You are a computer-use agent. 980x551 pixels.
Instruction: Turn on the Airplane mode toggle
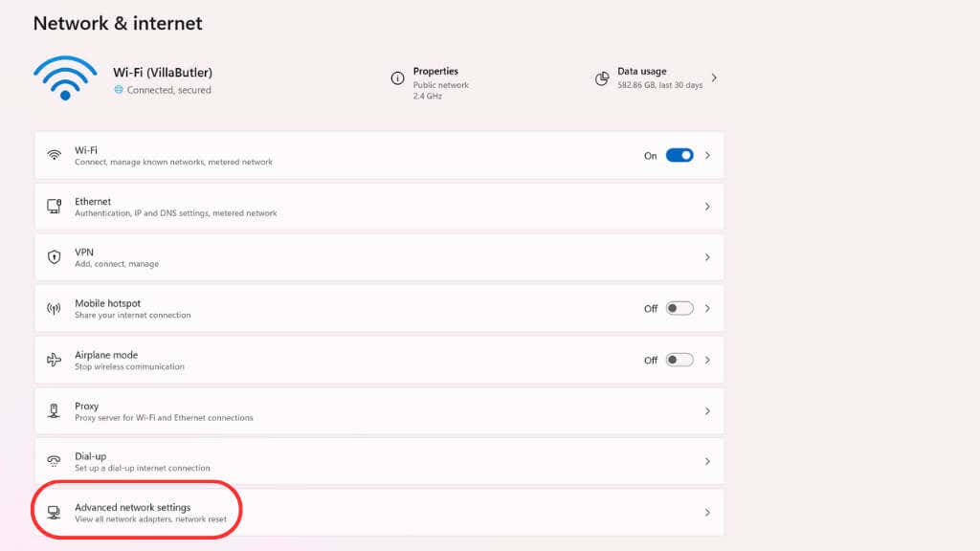tap(679, 360)
